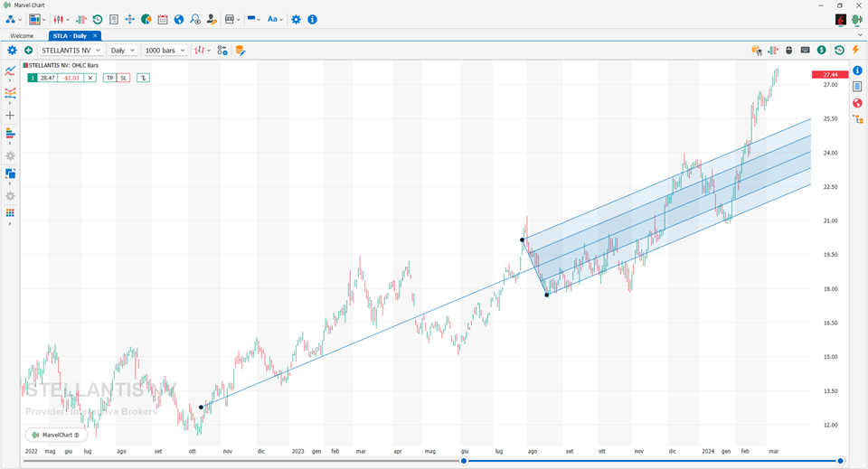Open the STELLANTIS NV symbol dropdown

tap(71, 51)
